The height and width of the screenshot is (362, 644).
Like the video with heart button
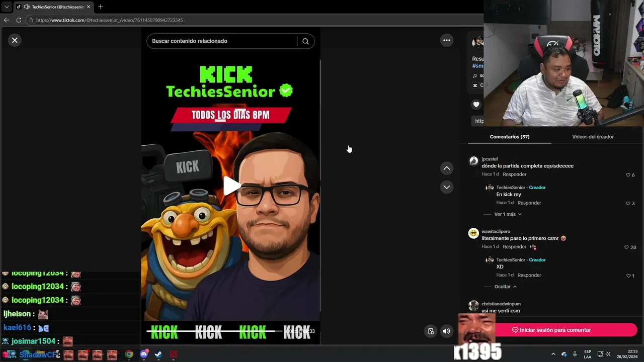click(x=476, y=105)
